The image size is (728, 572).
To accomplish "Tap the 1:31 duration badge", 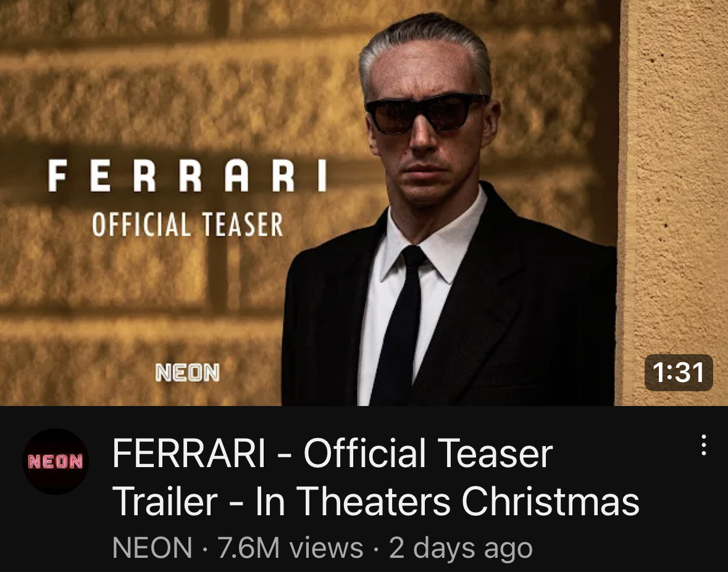I will point(679,373).
